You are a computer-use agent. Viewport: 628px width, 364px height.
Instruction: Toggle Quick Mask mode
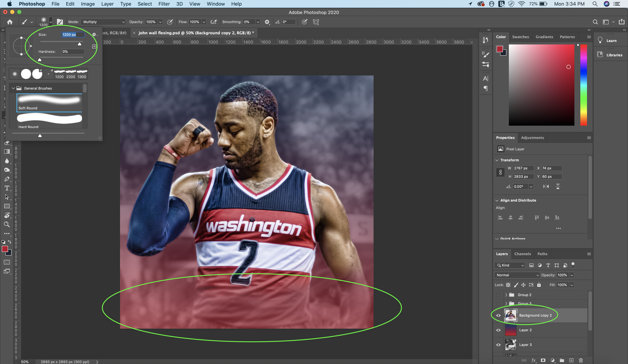tap(7, 262)
